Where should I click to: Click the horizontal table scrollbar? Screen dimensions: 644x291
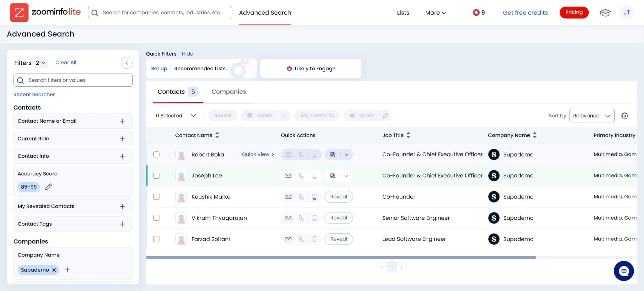pos(341,257)
